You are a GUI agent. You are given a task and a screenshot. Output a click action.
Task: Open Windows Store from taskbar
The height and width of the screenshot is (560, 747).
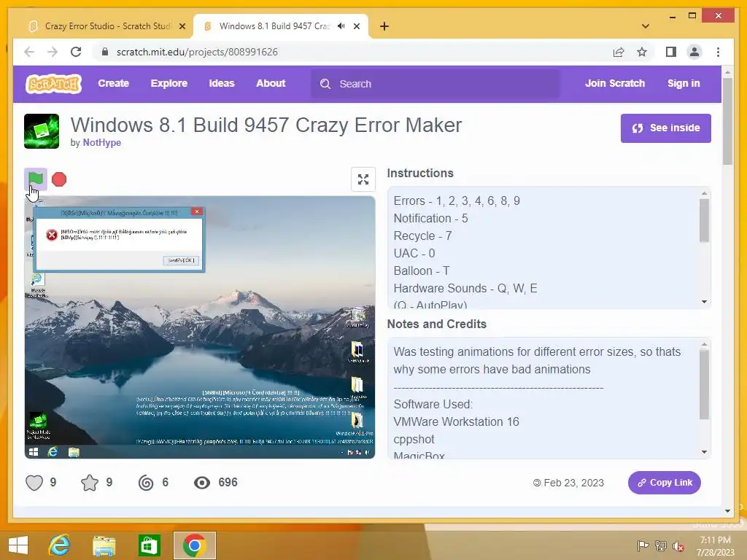[x=149, y=545]
